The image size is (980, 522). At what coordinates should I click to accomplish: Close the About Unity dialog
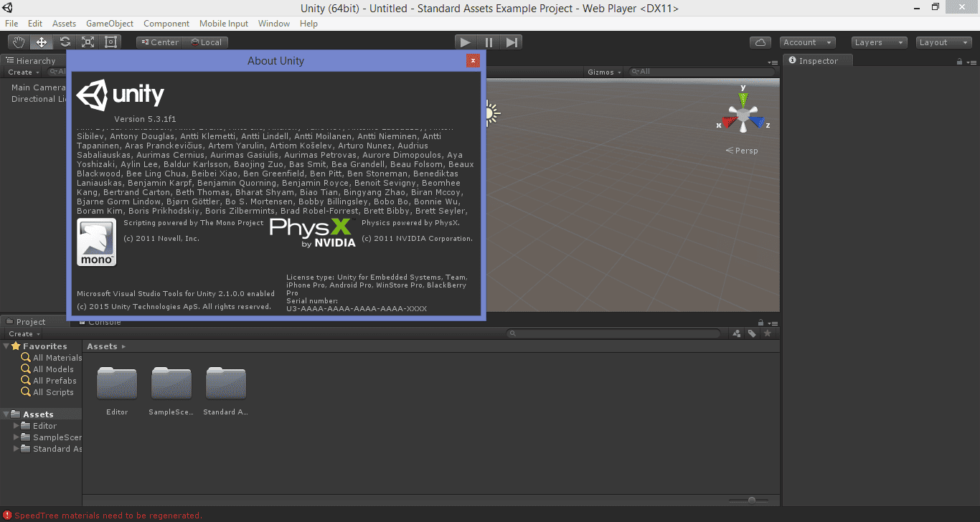[x=473, y=60]
